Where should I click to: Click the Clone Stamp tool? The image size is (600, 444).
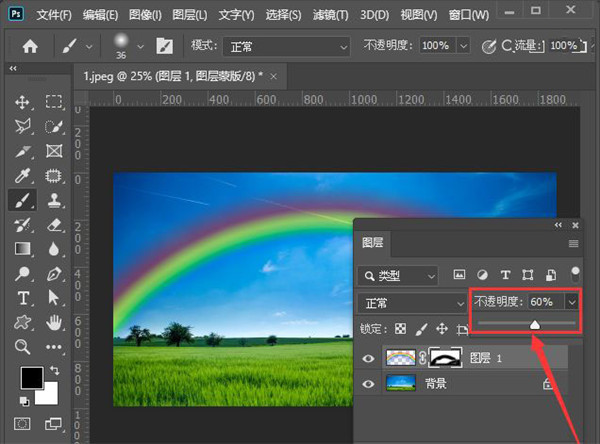pos(54,200)
